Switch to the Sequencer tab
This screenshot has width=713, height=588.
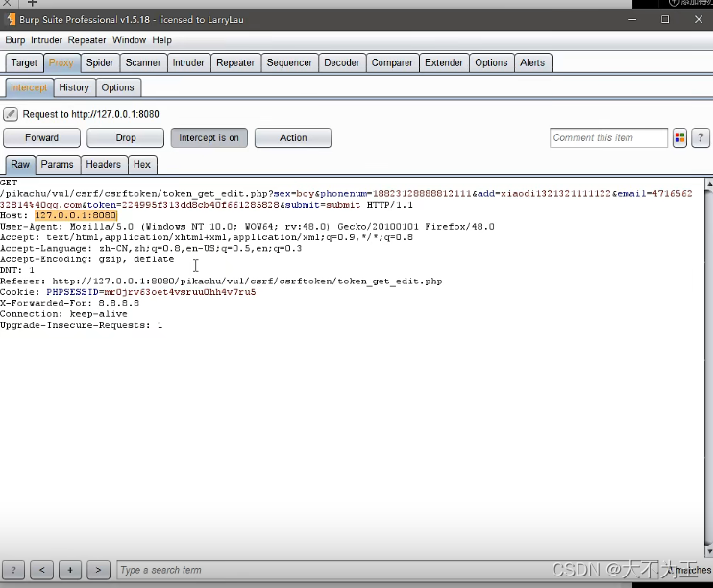(289, 62)
